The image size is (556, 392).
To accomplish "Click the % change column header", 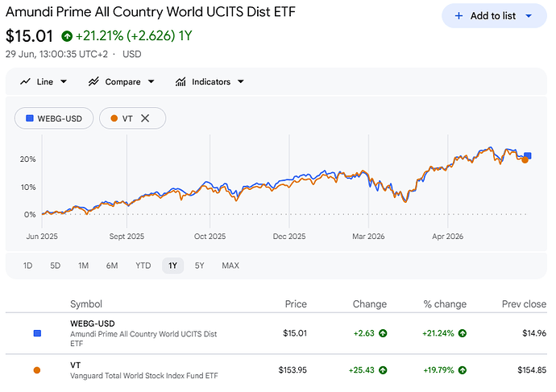I will (445, 304).
